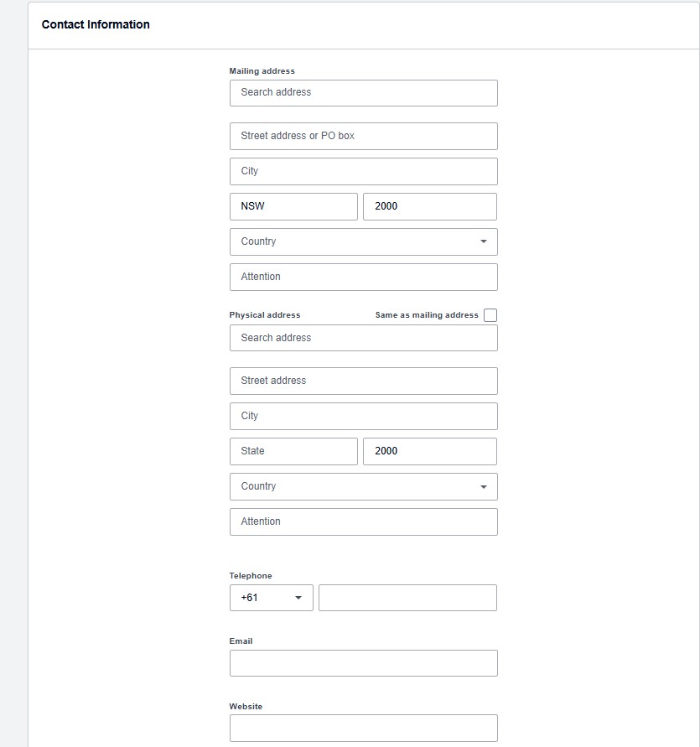This screenshot has width=700, height=747.
Task: Open the physical address Country dropdown
Action: [363, 486]
